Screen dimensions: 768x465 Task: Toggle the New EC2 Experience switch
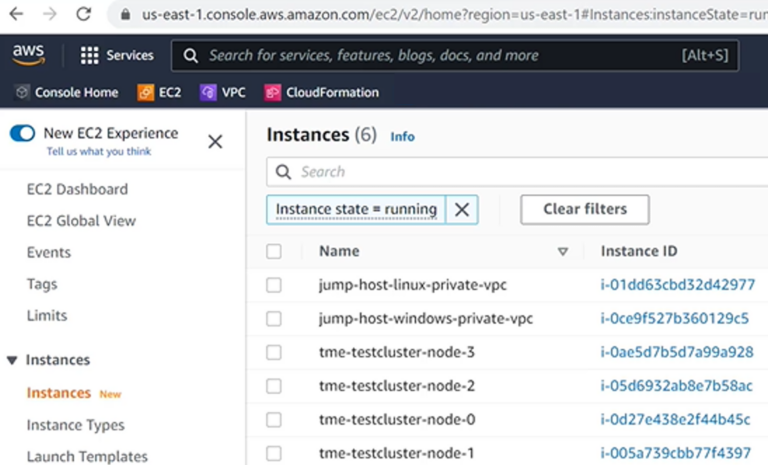click(22, 133)
